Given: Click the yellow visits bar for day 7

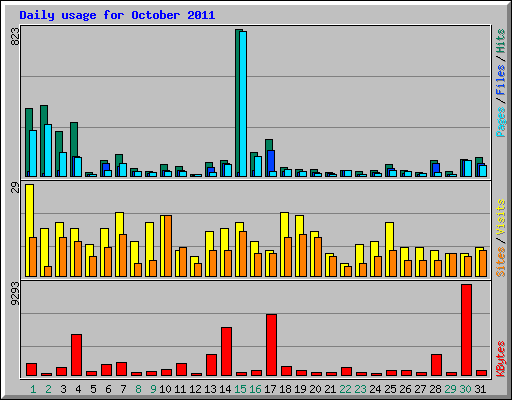Looking at the screenshot, I should (x=118, y=244).
